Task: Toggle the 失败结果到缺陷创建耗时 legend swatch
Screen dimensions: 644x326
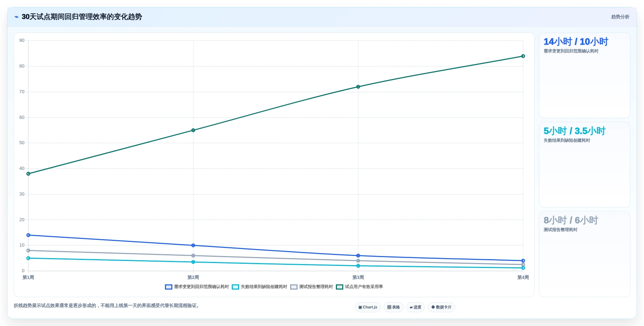Action: (x=235, y=287)
